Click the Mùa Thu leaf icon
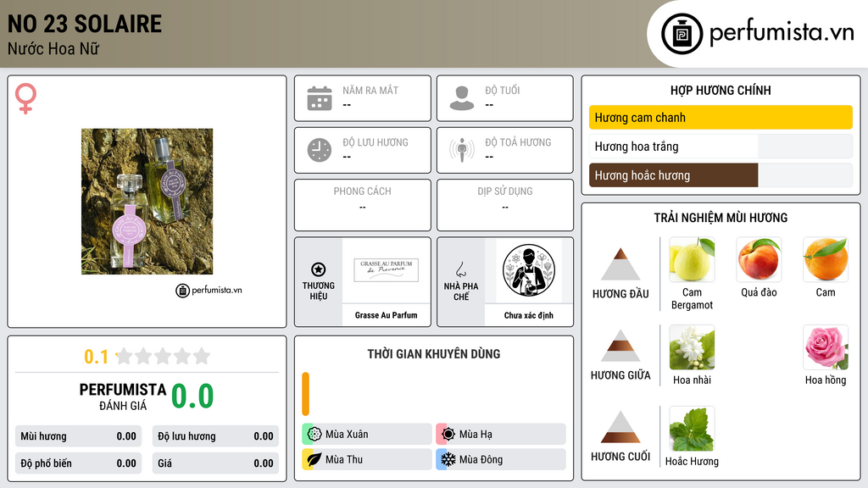 coord(314,459)
